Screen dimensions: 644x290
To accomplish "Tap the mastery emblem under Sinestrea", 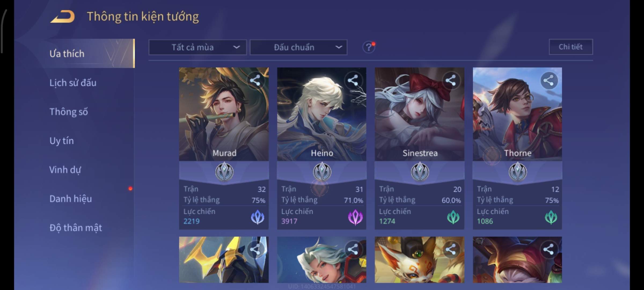I will click(420, 172).
